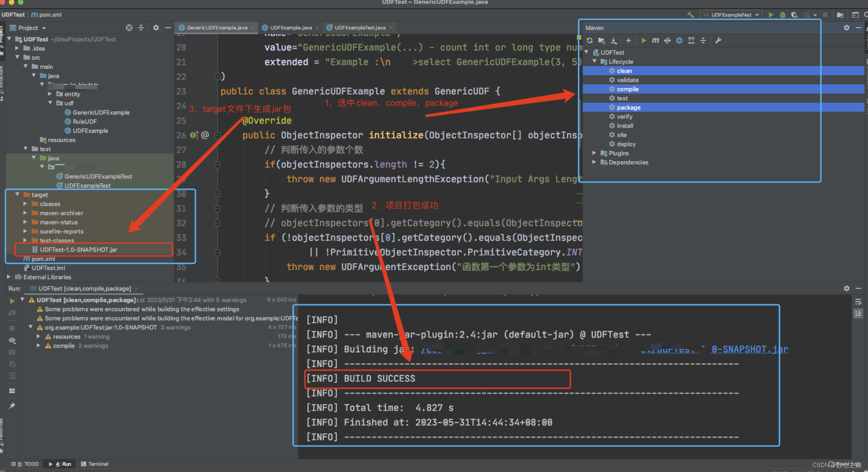This screenshot has height=472, width=868.
Task: Open the UDFExampleTest run configuration dropdown
Action: 731,15
